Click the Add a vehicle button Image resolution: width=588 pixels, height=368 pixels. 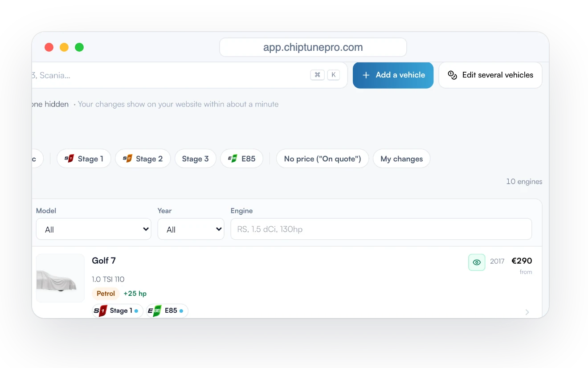393,75
